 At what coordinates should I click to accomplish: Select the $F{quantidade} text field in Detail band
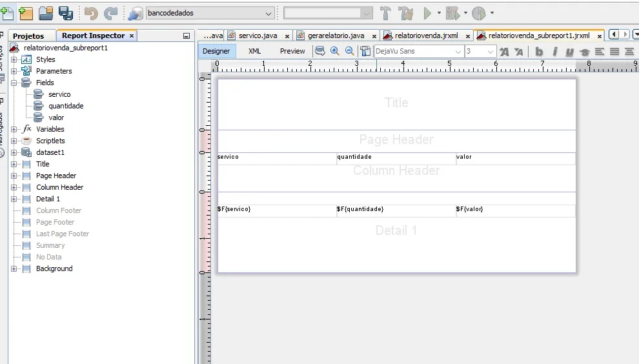[x=396, y=211]
